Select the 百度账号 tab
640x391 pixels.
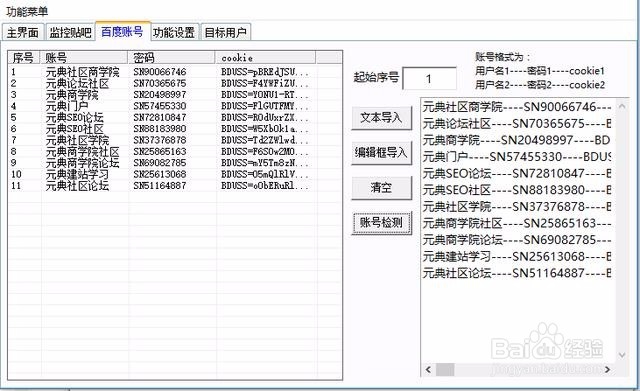tap(122, 31)
